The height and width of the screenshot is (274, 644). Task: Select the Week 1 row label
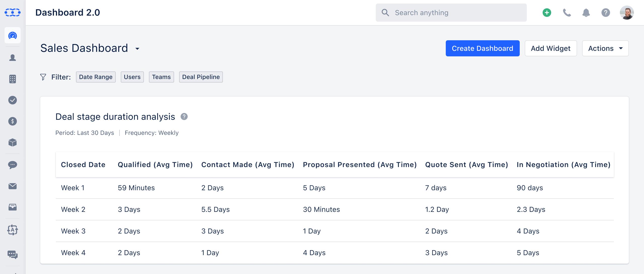point(73,188)
